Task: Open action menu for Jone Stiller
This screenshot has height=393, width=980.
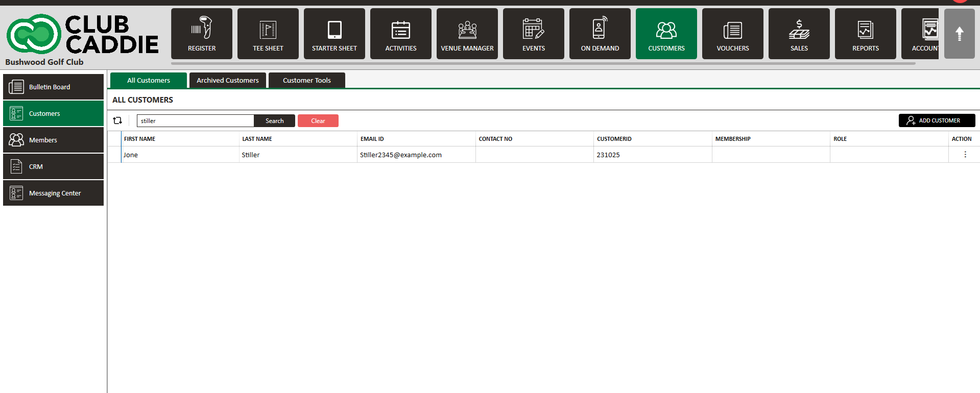Action: click(x=965, y=155)
